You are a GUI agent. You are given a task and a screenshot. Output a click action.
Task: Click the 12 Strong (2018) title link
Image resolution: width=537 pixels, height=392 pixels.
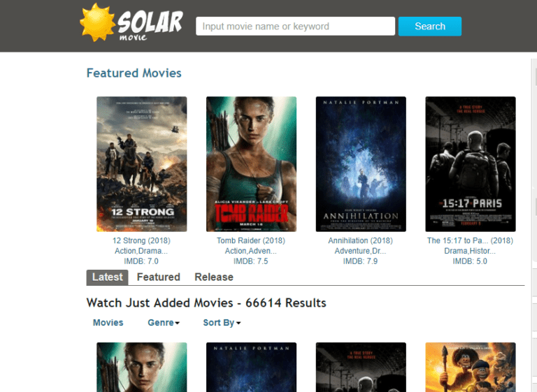(x=141, y=240)
